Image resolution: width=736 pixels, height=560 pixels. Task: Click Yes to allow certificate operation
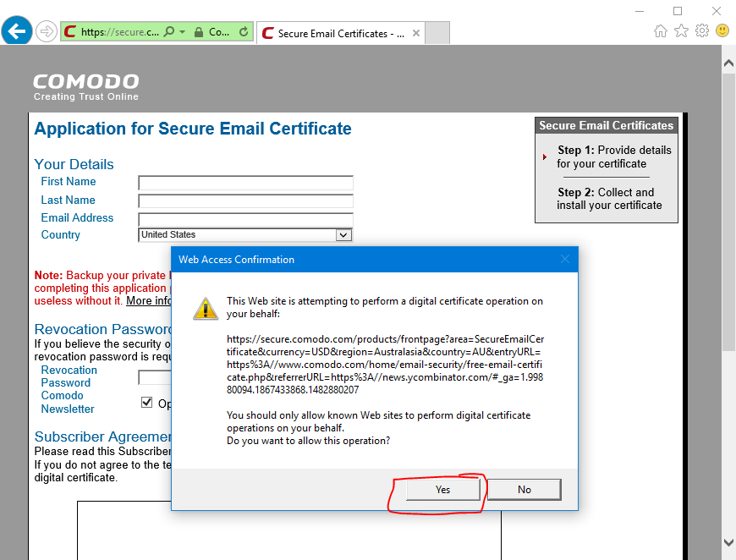(x=442, y=490)
